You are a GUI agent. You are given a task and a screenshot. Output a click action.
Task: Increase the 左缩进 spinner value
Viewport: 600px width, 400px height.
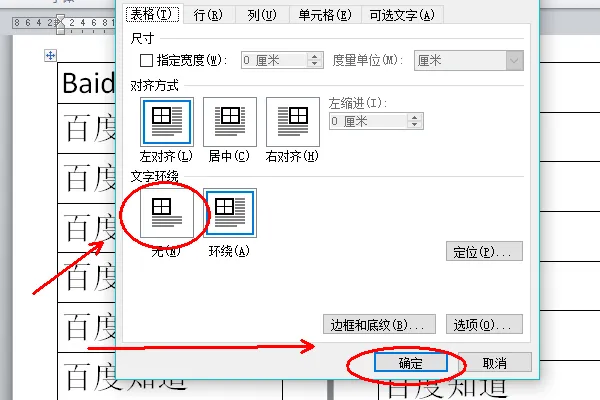click(x=414, y=118)
